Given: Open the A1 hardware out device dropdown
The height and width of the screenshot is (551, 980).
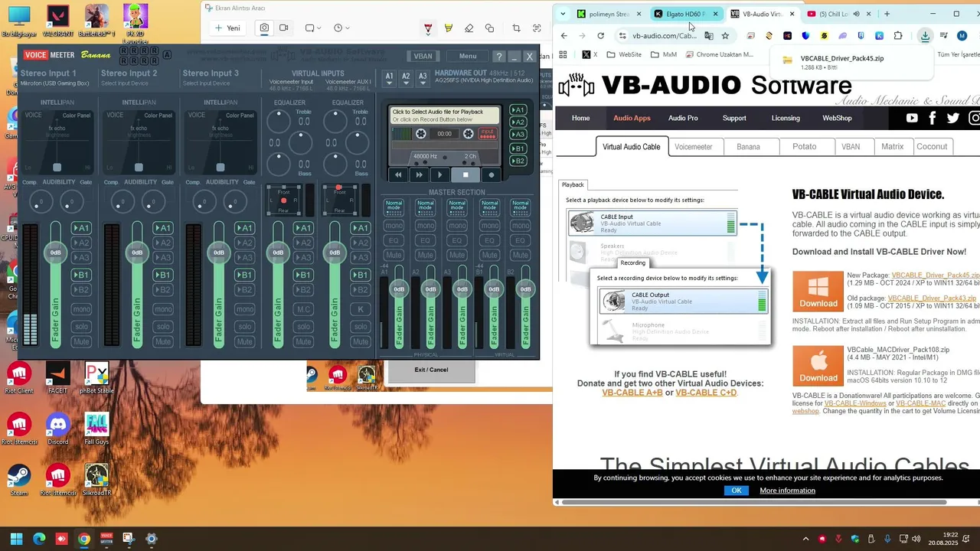Looking at the screenshot, I should (389, 79).
